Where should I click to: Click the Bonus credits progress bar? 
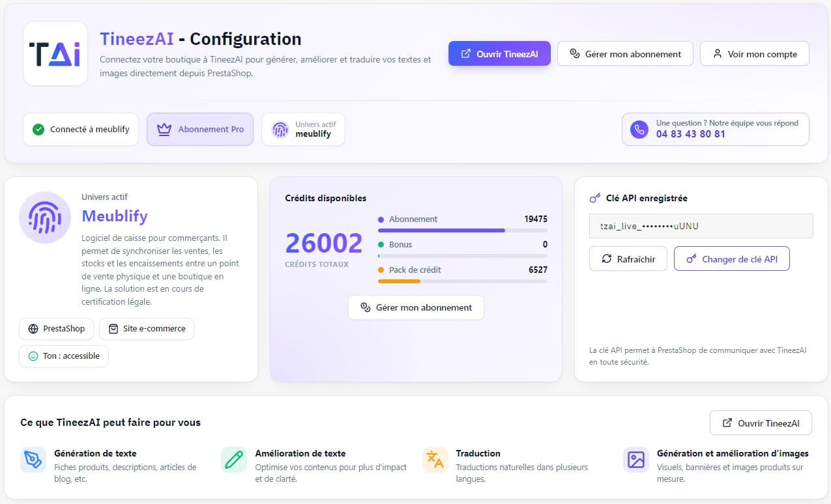(x=463, y=256)
